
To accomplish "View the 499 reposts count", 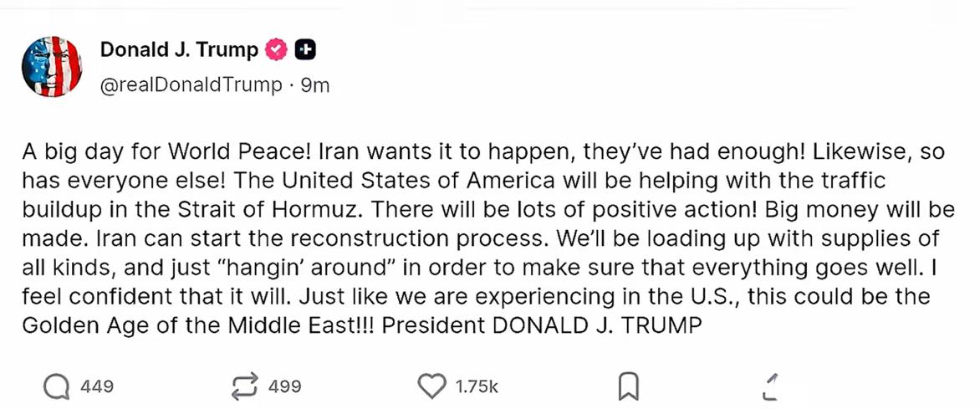I will pyautogui.click(x=285, y=386).
